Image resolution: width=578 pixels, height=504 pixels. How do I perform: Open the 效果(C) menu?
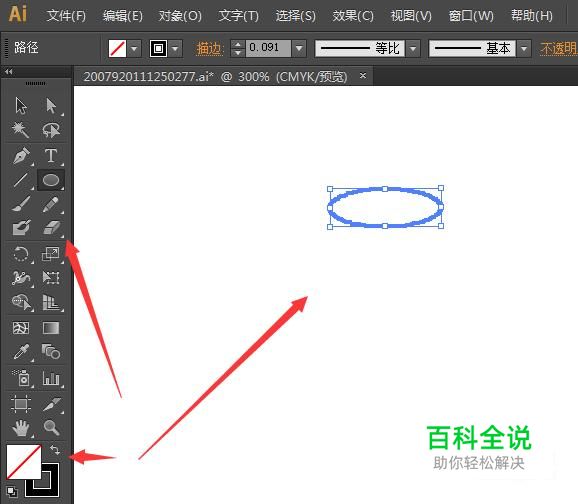[x=353, y=16]
